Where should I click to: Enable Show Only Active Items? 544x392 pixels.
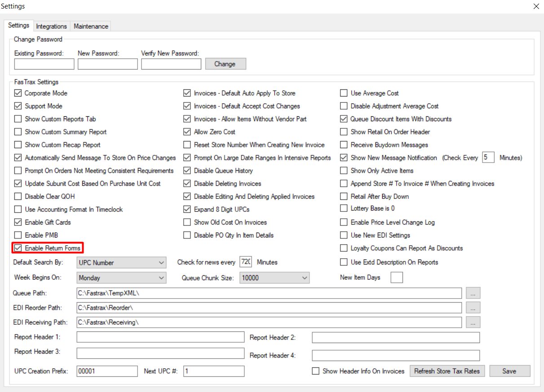(344, 171)
